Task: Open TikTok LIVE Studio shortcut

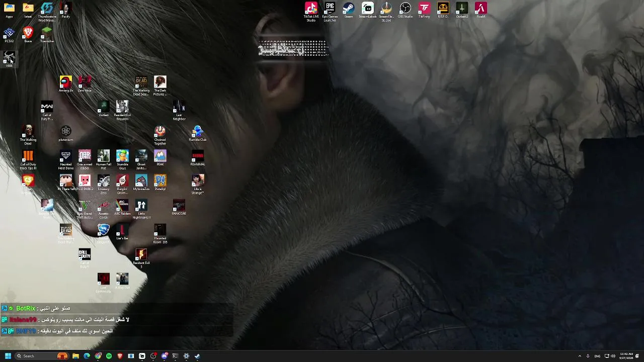Action: [311, 12]
